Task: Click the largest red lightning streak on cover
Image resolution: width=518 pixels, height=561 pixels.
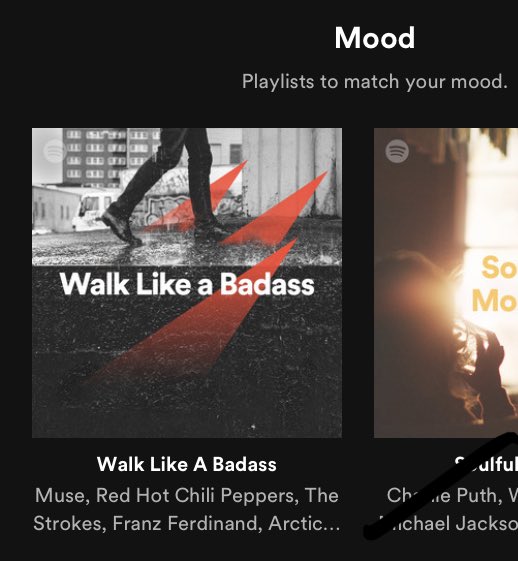Action: pyautogui.click(x=193, y=315)
